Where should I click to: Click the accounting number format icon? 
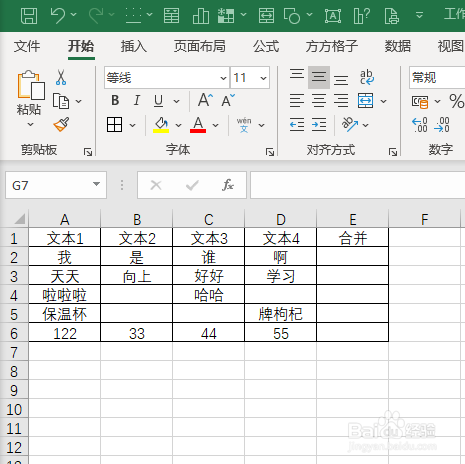tap(420, 101)
